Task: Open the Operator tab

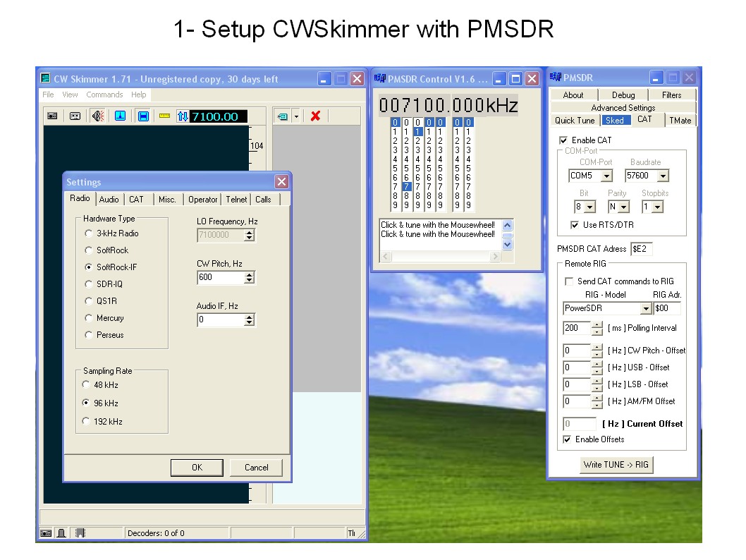Action: click(x=202, y=200)
